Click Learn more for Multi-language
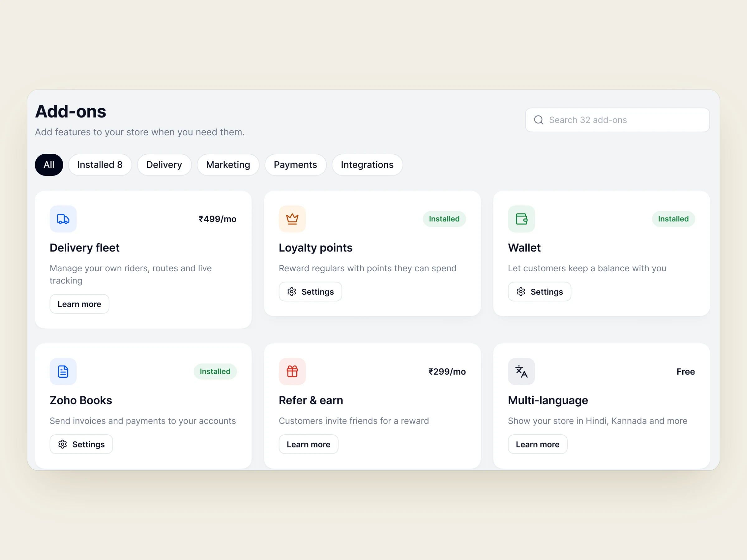 (x=538, y=444)
